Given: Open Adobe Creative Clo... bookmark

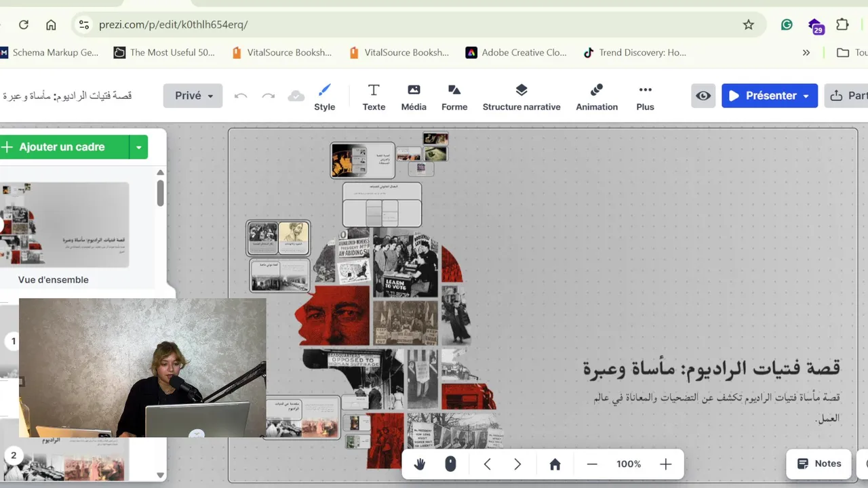Looking at the screenshot, I should pyautogui.click(x=516, y=52).
